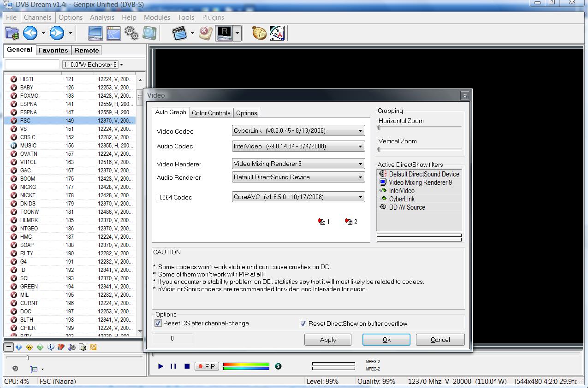Click the Pause button
588x388 pixels.
point(173,366)
